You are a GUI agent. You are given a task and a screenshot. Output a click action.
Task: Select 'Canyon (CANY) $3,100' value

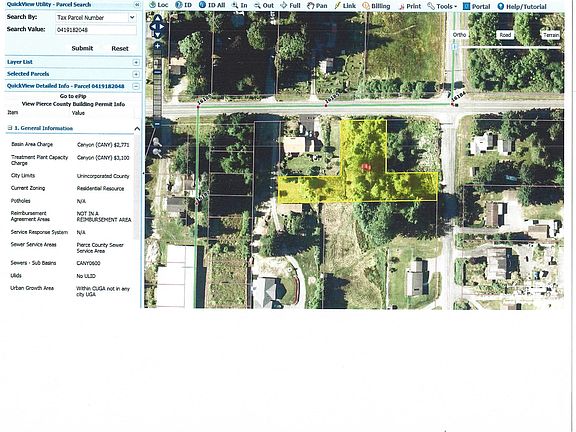[103, 158]
